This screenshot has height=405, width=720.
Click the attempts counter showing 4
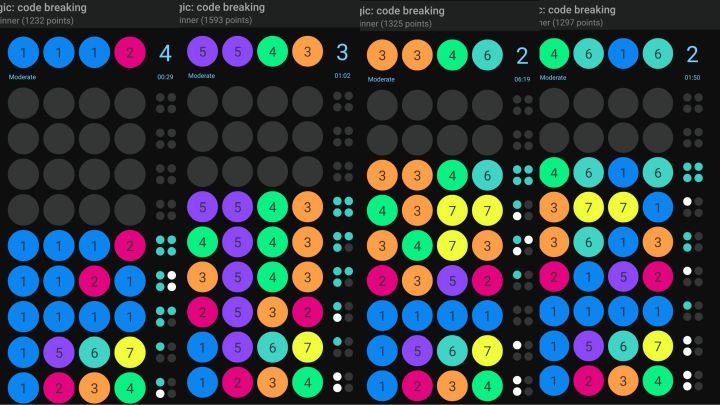[166, 53]
